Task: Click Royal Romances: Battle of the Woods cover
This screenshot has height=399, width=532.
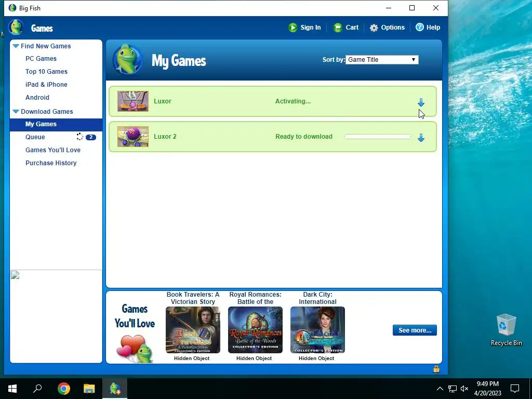Action: click(255, 330)
